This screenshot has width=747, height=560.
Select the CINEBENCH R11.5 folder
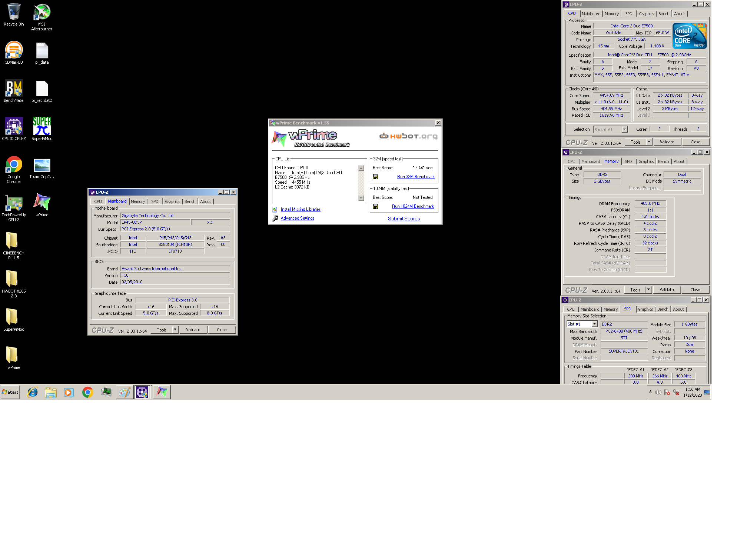(x=14, y=246)
